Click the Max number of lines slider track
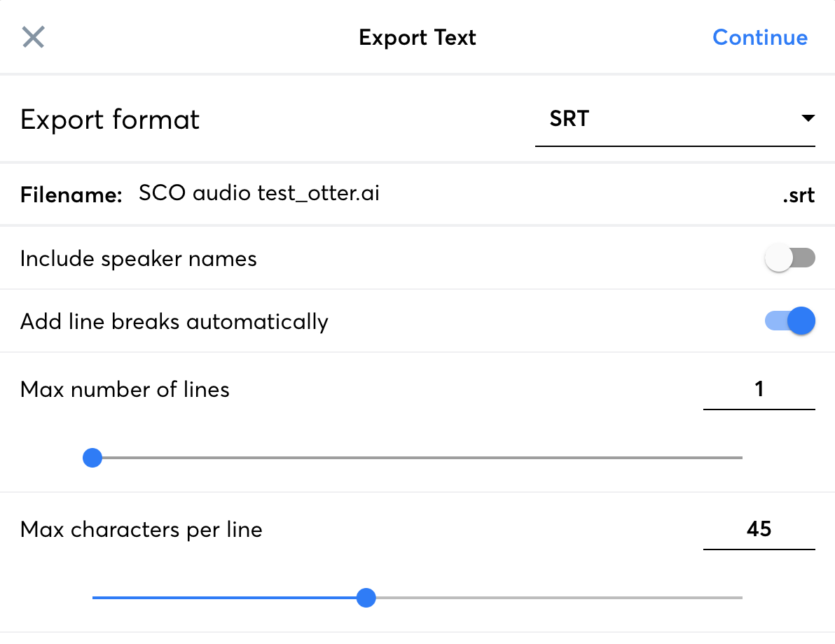The height and width of the screenshot is (644, 835). [x=420, y=458]
